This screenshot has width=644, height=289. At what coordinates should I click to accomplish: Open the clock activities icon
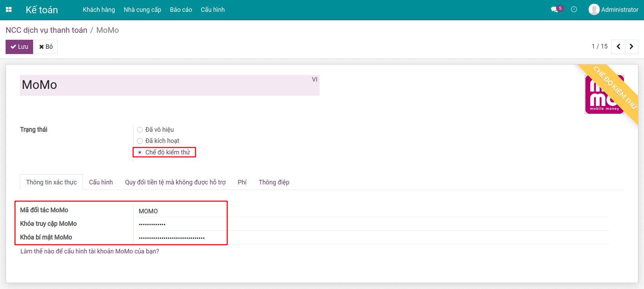[x=574, y=10]
